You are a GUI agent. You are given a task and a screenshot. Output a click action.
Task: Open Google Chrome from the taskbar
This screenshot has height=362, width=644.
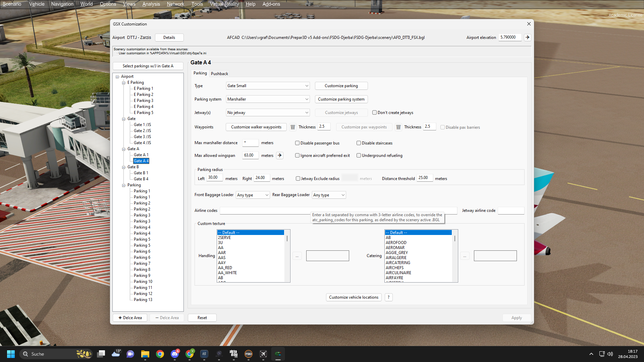pyautogui.click(x=160, y=354)
